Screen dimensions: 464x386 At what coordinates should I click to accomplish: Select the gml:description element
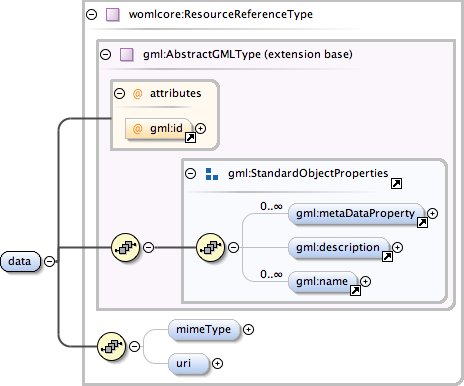tap(338, 248)
